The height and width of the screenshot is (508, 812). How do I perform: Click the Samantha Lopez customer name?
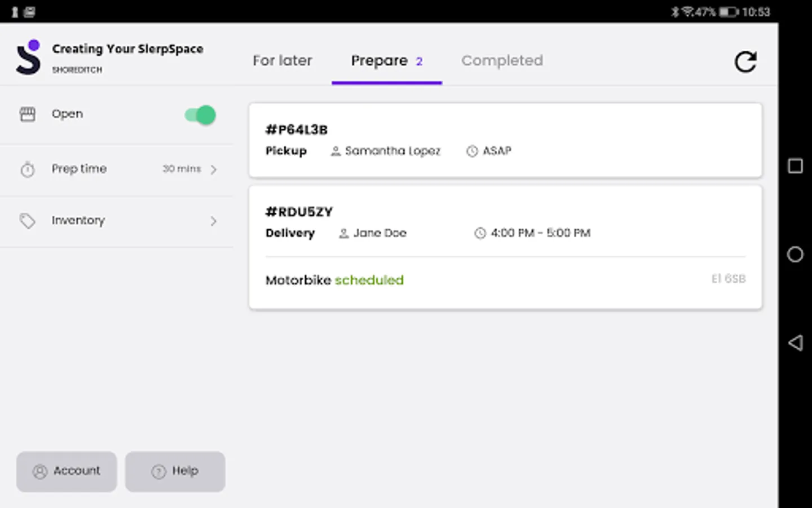click(392, 151)
